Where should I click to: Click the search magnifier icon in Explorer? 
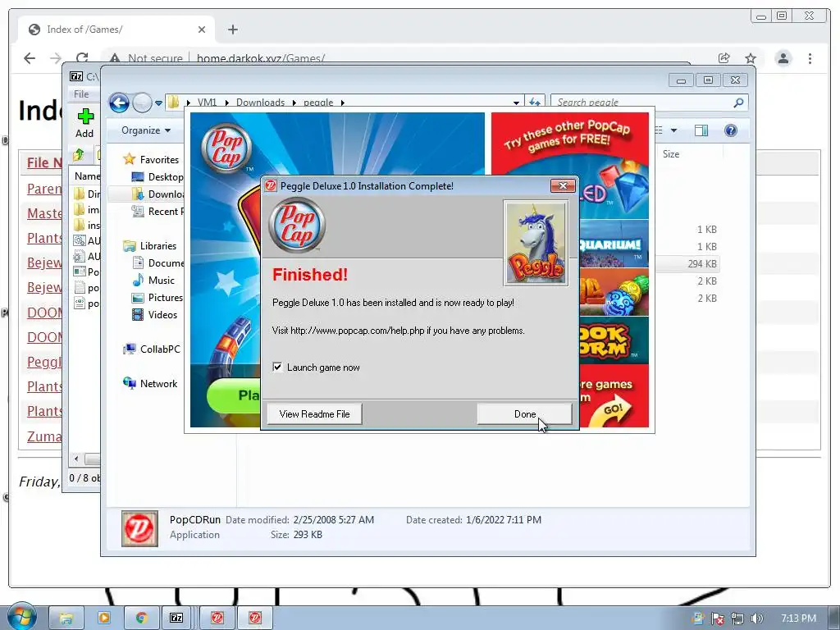(739, 103)
